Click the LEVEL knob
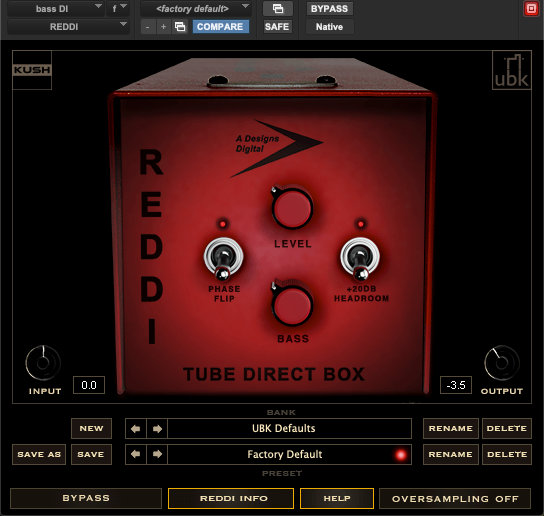Viewport: 544px width, 516px height. coord(292,208)
